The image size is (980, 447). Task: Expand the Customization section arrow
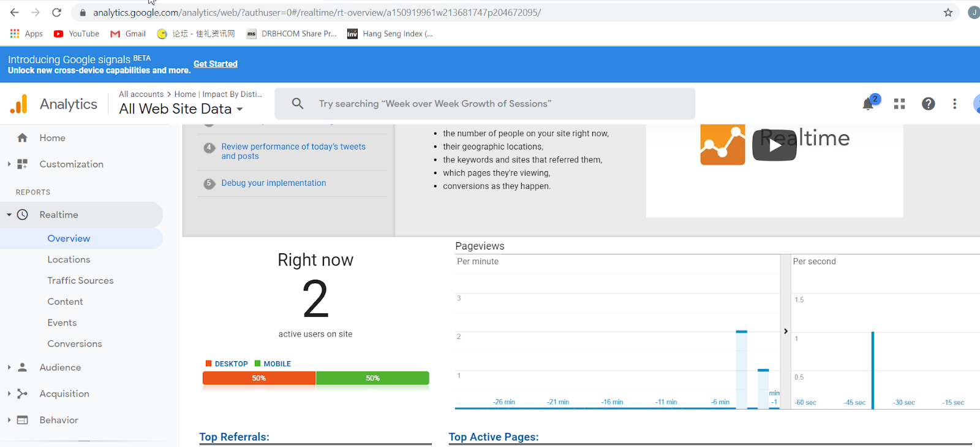pyautogui.click(x=9, y=164)
